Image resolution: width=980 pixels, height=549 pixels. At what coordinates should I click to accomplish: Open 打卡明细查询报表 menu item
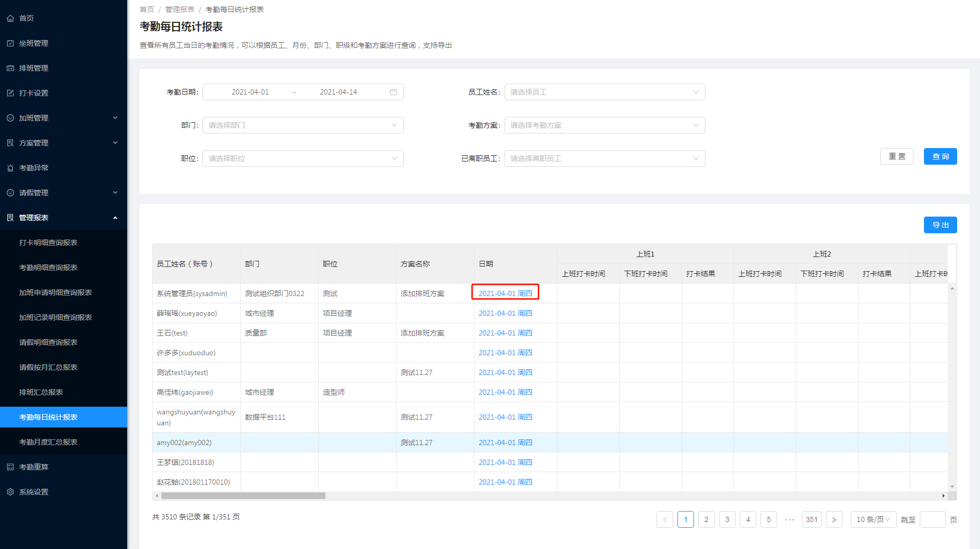click(63, 243)
